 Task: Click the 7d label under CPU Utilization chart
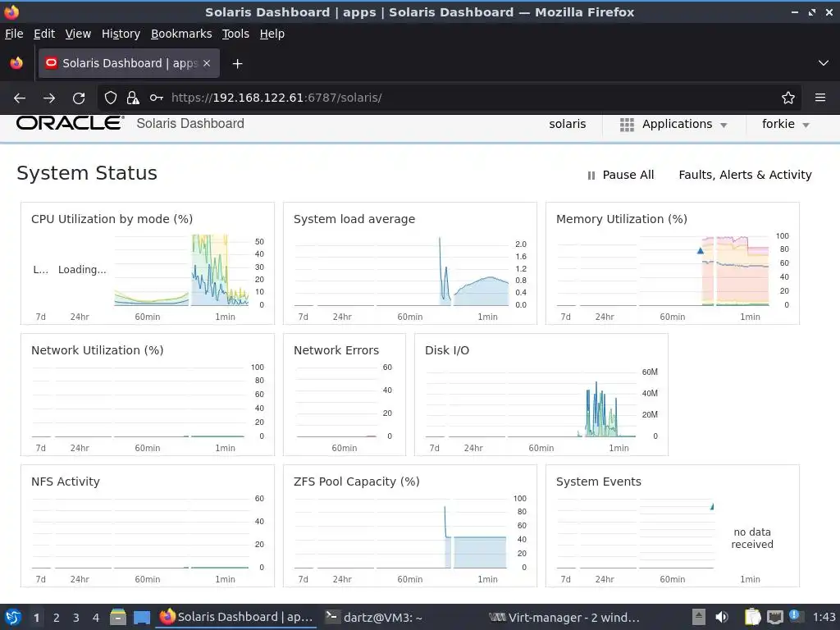[x=40, y=317]
